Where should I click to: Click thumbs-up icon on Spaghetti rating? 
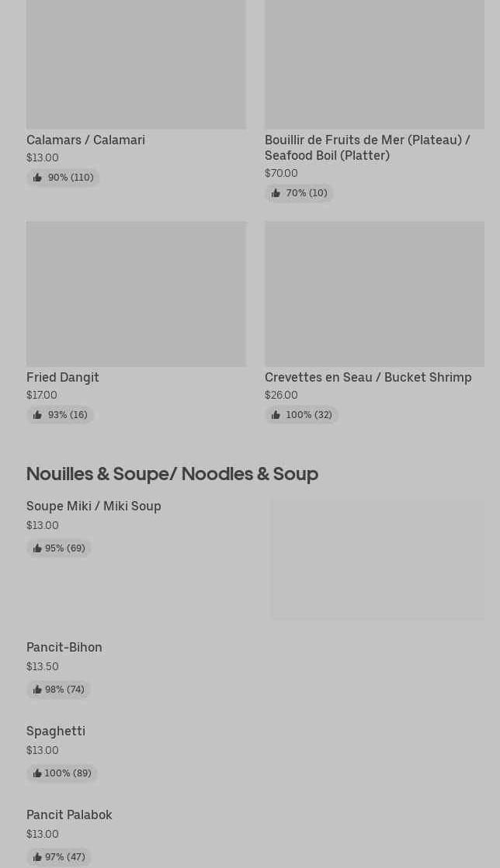point(37,773)
